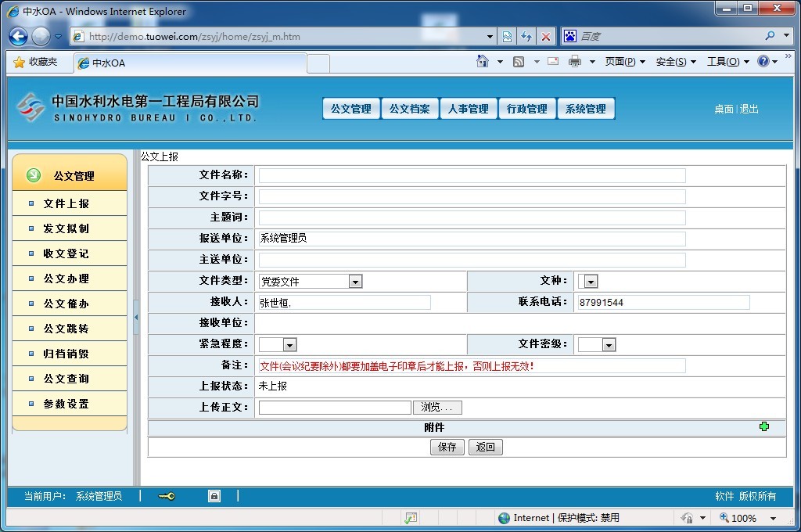
Task: Open the 文种 dropdown
Action: pyautogui.click(x=591, y=282)
